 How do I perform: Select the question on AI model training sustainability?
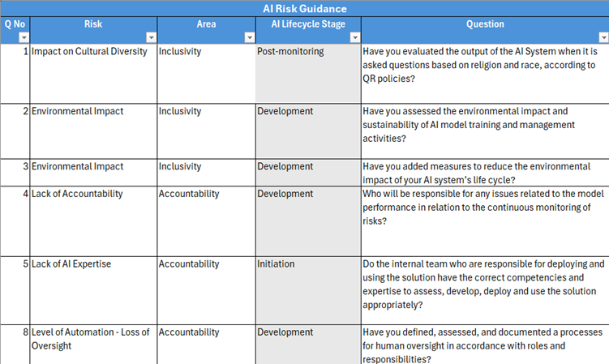pos(484,125)
